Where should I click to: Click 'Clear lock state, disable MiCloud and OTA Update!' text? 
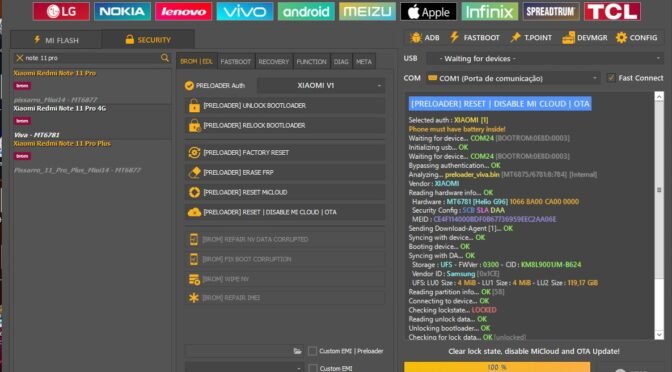[x=534, y=351]
